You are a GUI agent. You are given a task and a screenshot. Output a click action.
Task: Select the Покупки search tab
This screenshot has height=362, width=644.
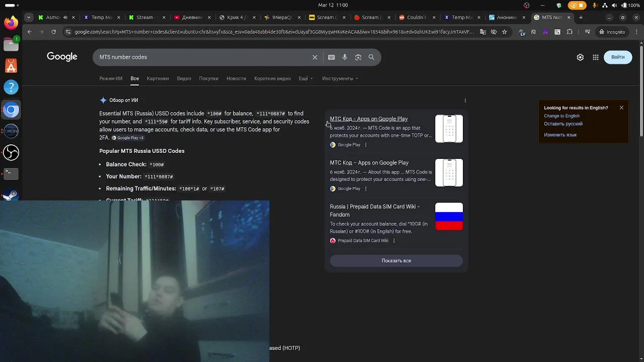(208, 78)
